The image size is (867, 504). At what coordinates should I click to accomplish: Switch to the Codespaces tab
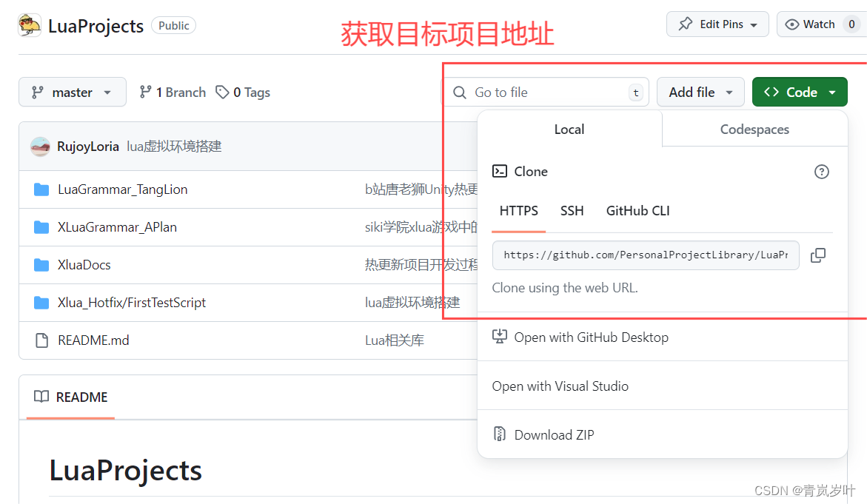[x=754, y=130]
